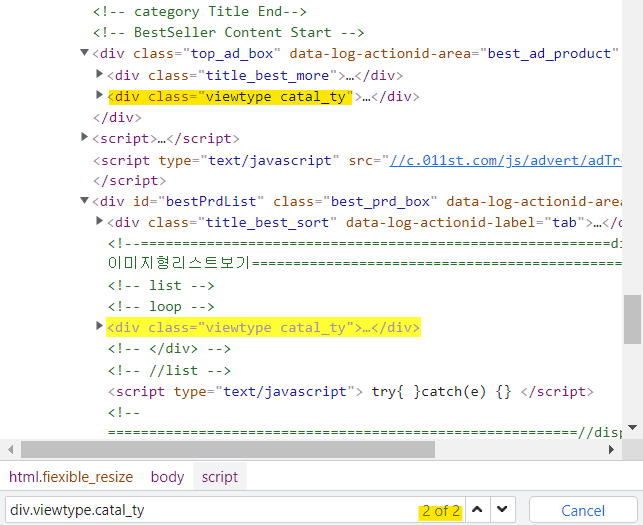The height and width of the screenshot is (525, 643).
Task: Click the vertical scrollbar thumb
Action: 632,318
